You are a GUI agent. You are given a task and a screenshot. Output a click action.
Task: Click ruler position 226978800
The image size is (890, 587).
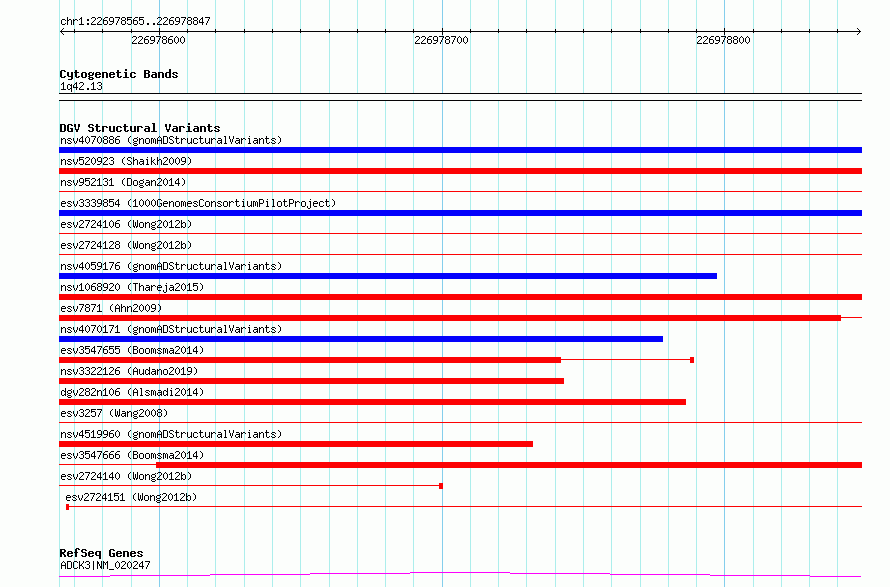723,40
